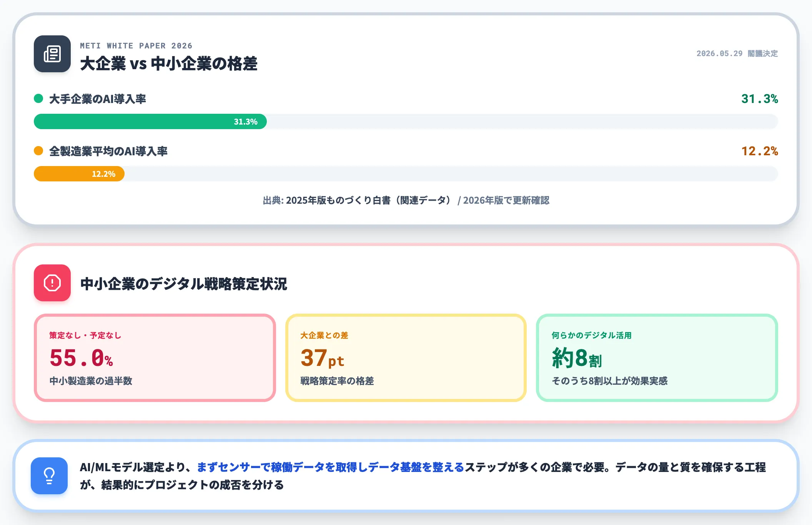Click the green dot next to 大手企業のAI導入率

38,98
